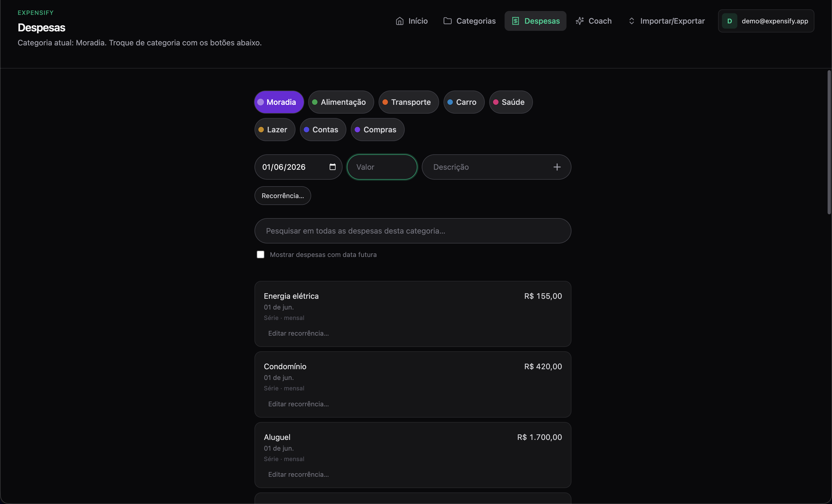Switch to Alimentação category
Image resolution: width=832 pixels, height=504 pixels.
(x=341, y=102)
